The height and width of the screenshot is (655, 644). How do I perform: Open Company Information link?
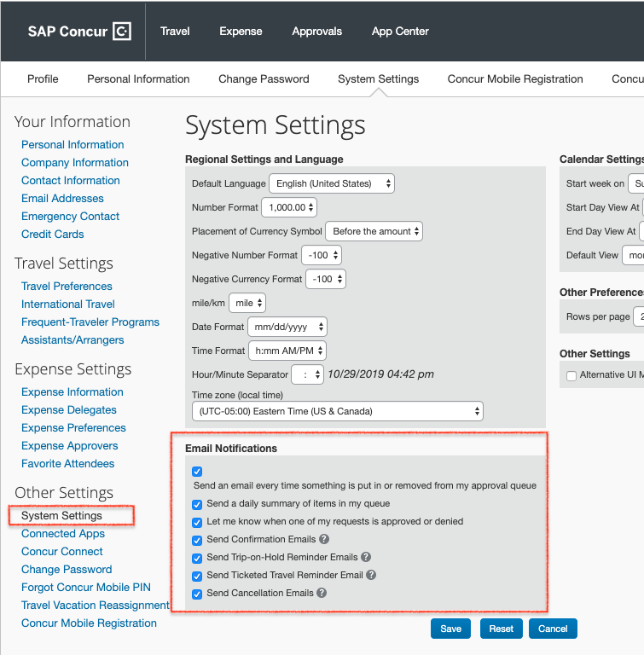point(75,163)
